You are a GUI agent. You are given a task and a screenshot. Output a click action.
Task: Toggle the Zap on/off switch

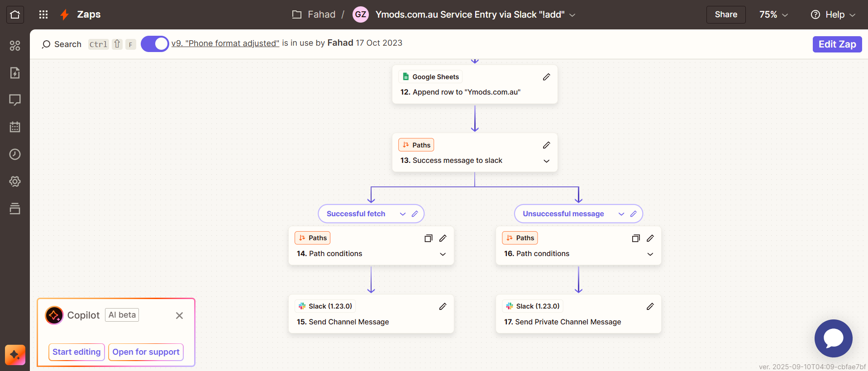click(155, 44)
